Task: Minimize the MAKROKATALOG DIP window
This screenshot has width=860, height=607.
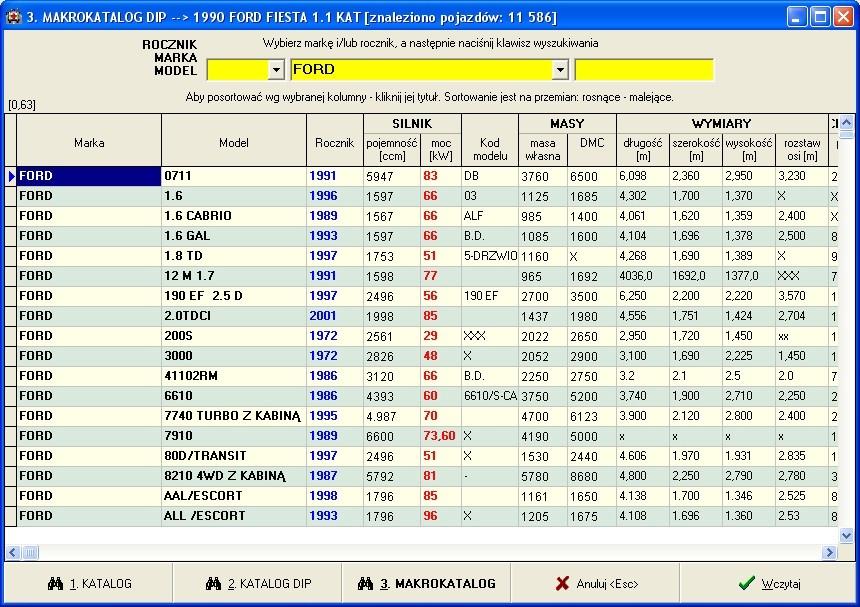Action: click(797, 16)
